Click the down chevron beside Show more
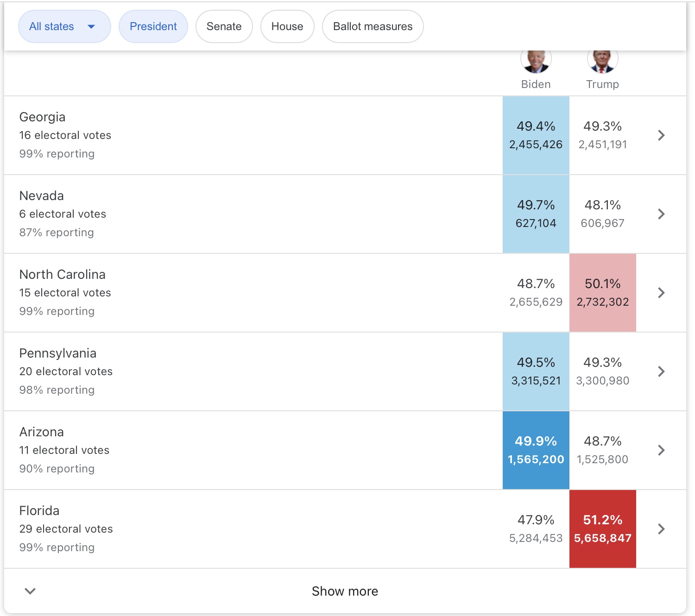The image size is (695, 616). [x=30, y=591]
